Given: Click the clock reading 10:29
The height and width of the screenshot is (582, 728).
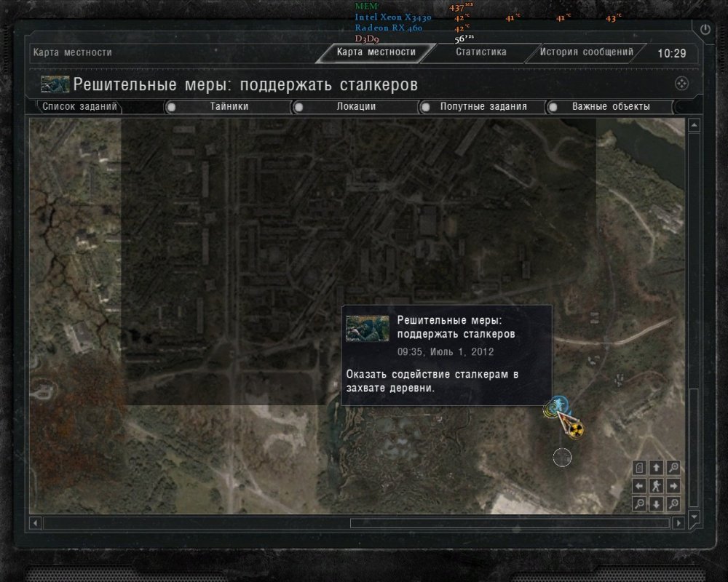Looking at the screenshot, I should [x=671, y=53].
